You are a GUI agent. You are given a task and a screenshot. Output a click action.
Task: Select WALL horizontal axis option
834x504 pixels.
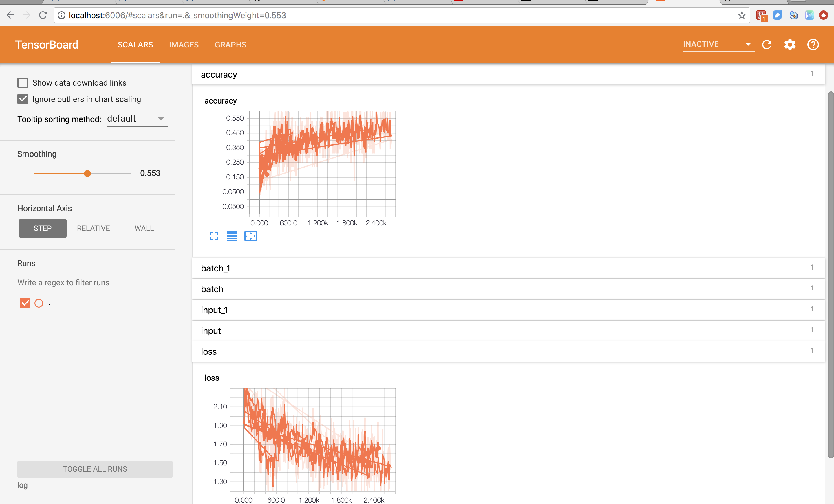point(144,228)
